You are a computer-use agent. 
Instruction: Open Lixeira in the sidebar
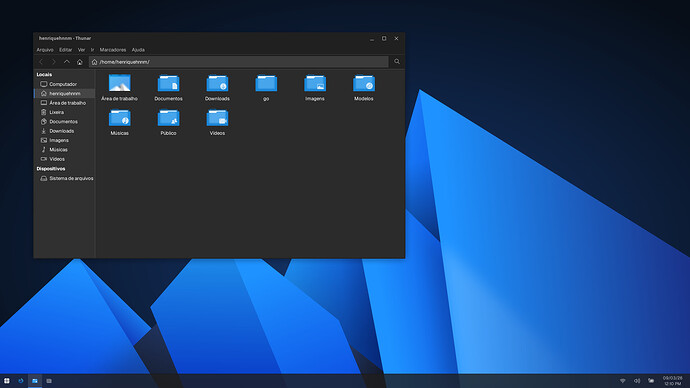tap(64, 112)
